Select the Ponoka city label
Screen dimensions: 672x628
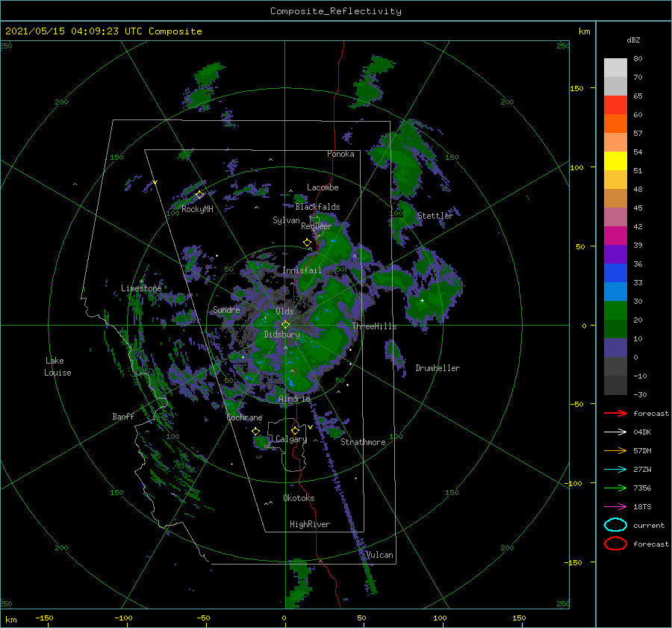(x=340, y=154)
